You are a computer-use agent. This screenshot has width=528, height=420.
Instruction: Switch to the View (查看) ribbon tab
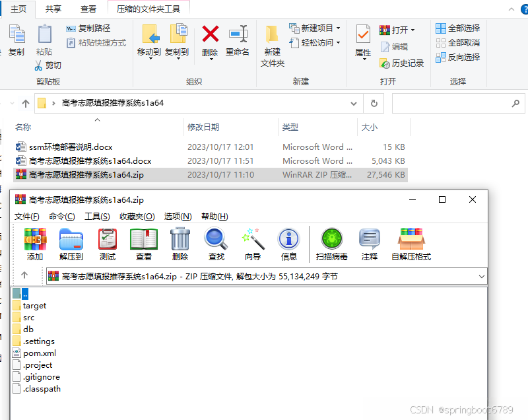[88, 9]
